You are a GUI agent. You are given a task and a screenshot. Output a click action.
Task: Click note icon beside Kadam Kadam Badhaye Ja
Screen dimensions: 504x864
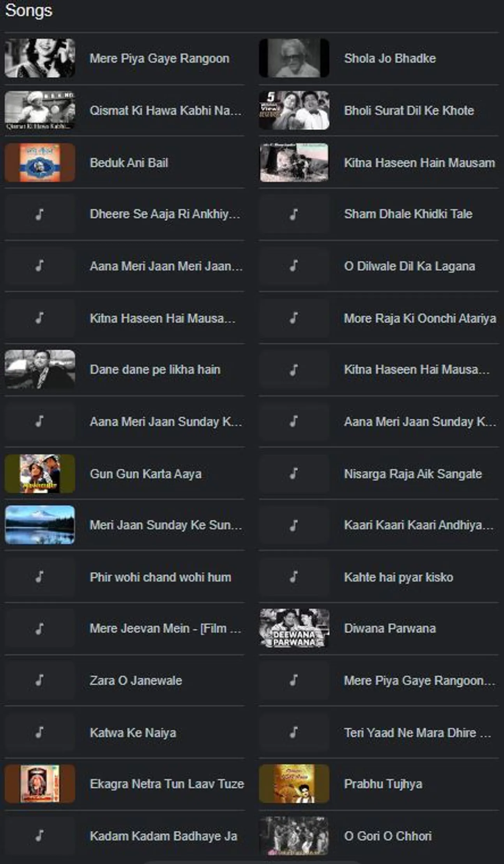[39, 836]
